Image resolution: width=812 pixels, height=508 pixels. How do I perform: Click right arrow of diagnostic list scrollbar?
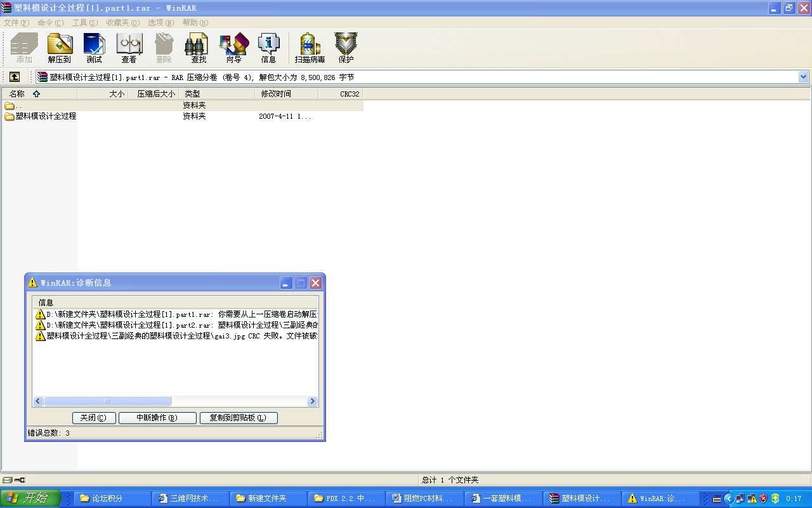tap(312, 401)
